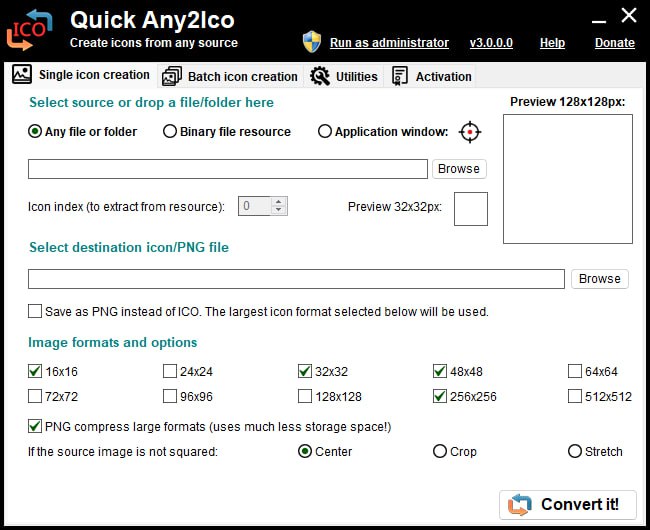Select the Binary file resource option
The image size is (650, 530).
coord(170,131)
